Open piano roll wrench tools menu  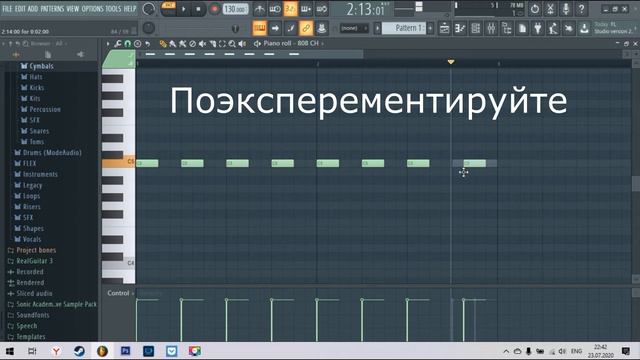[x=118, y=44]
